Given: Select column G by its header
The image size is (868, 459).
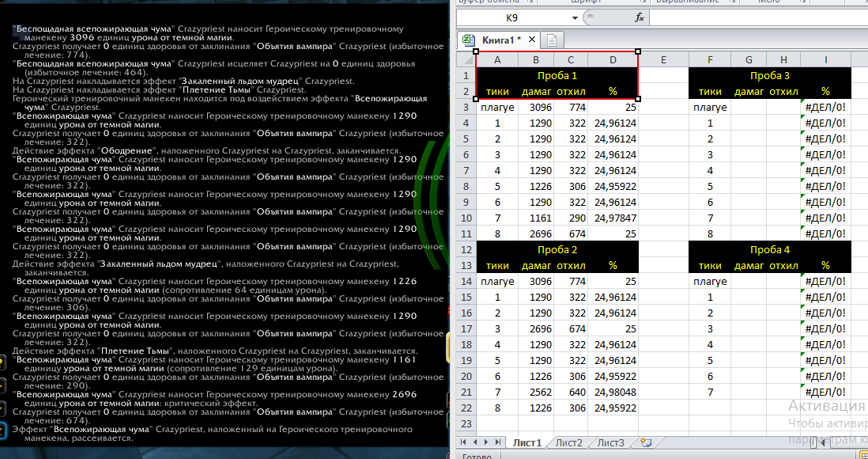Looking at the screenshot, I should 749,59.
